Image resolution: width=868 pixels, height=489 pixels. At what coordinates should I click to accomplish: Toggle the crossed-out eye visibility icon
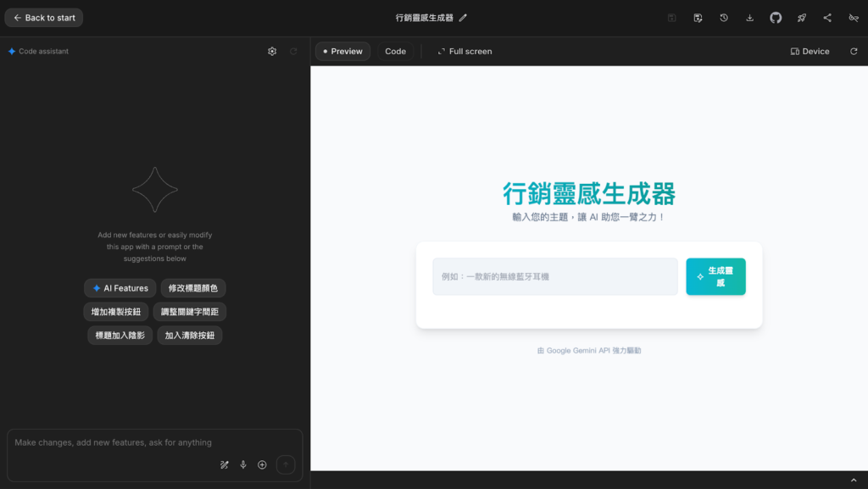(x=854, y=18)
